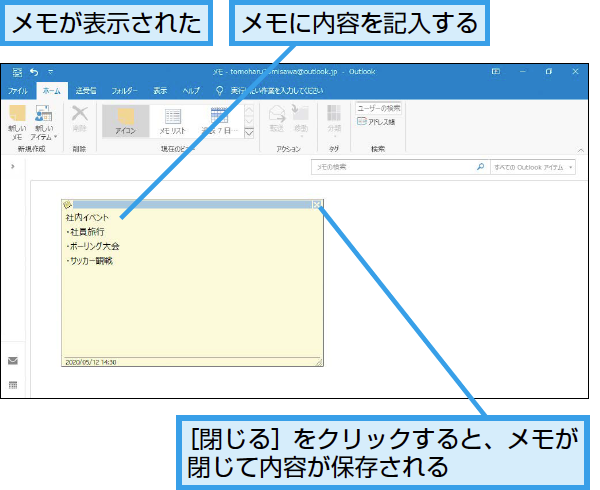Open the memo's note icon menu
The width and height of the screenshot is (600, 490).
tap(68, 205)
